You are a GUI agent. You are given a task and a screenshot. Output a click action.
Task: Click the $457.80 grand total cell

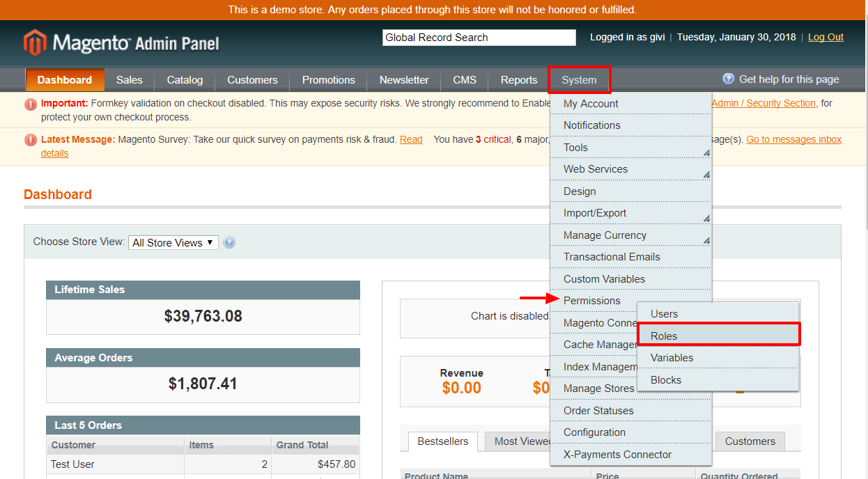315,464
